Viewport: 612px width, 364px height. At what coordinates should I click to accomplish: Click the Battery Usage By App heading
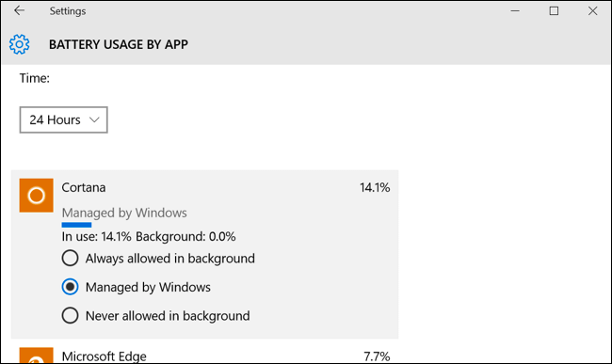coord(119,44)
